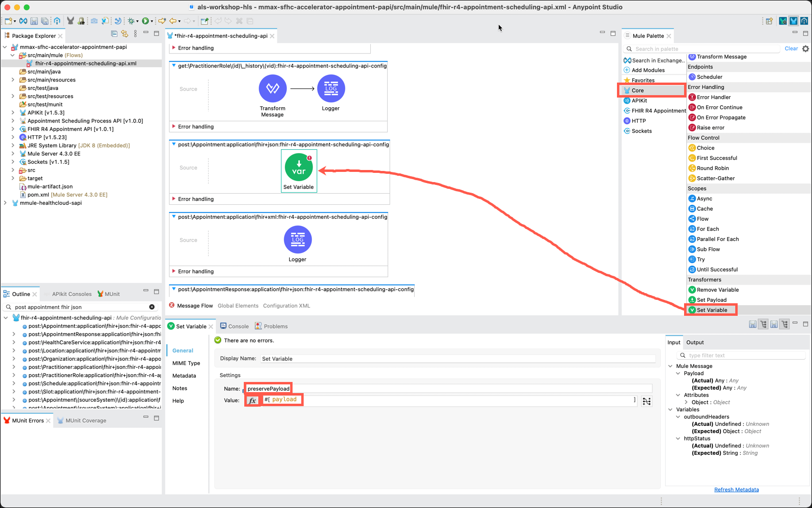Click Search in Exchange
The image size is (812, 508).
[x=654, y=60]
